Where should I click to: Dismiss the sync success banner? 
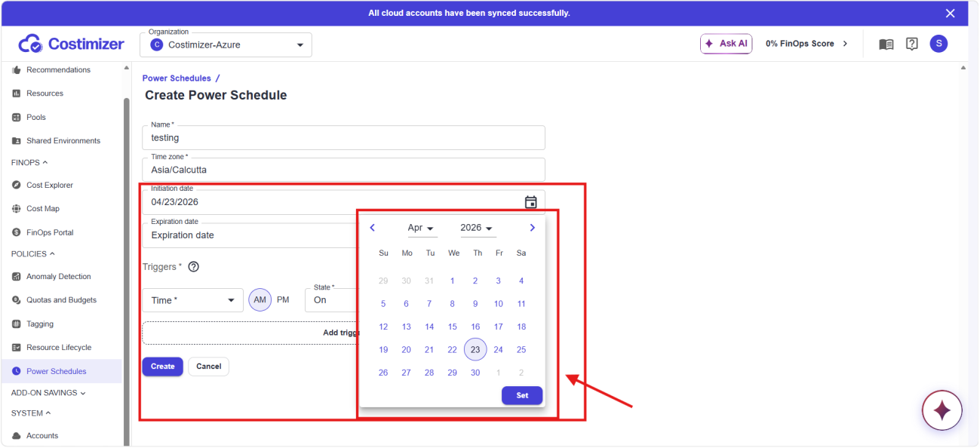coord(951,14)
